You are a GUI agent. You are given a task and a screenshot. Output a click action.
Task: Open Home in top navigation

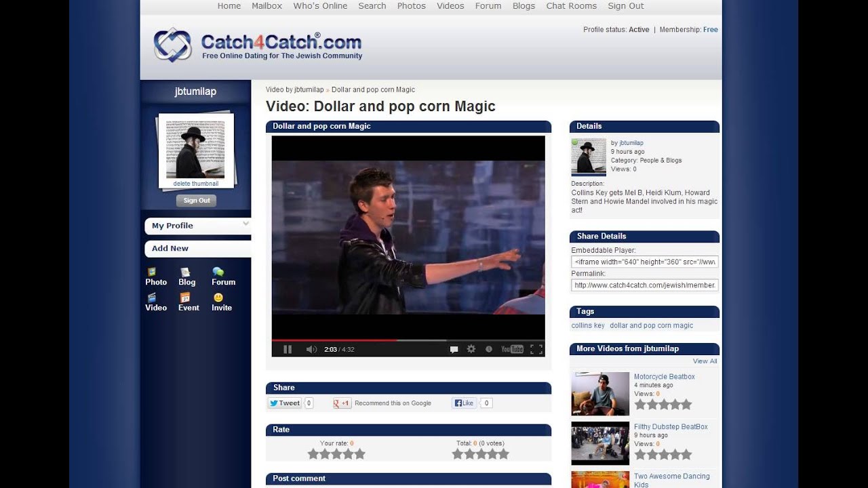(229, 6)
